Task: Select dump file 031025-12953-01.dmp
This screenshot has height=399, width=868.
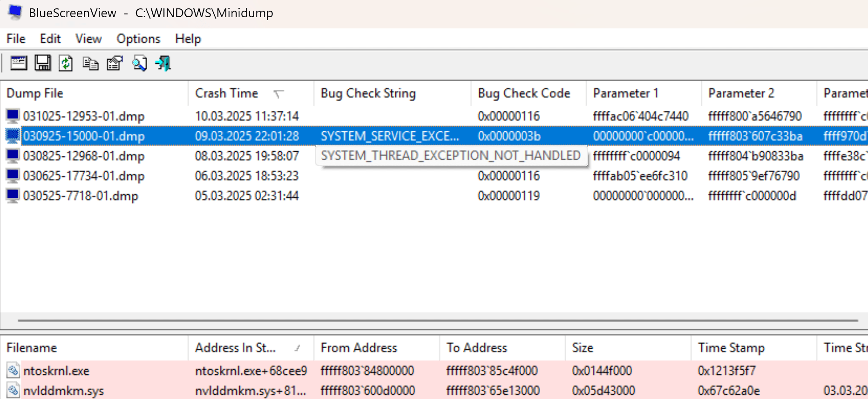Action: 84,116
